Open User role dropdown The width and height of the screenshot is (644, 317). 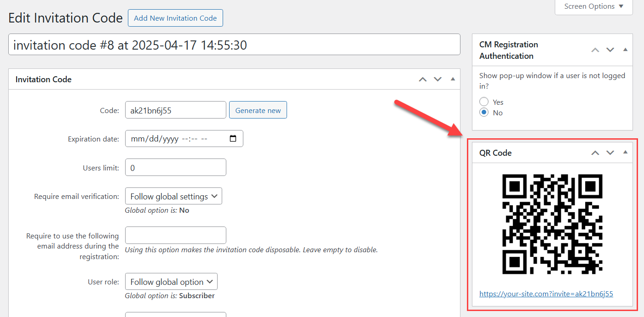point(171,282)
